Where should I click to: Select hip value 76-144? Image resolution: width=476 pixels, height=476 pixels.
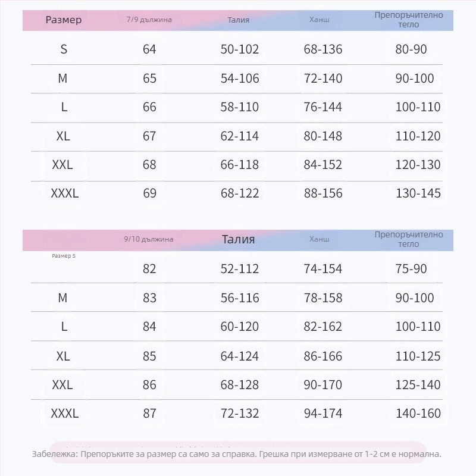pyautogui.click(x=322, y=107)
